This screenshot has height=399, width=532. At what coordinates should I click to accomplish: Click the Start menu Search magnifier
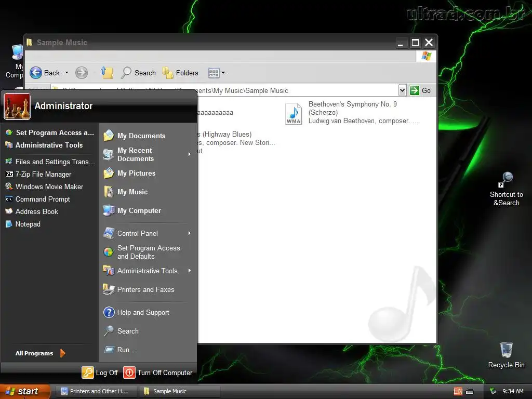tap(109, 331)
